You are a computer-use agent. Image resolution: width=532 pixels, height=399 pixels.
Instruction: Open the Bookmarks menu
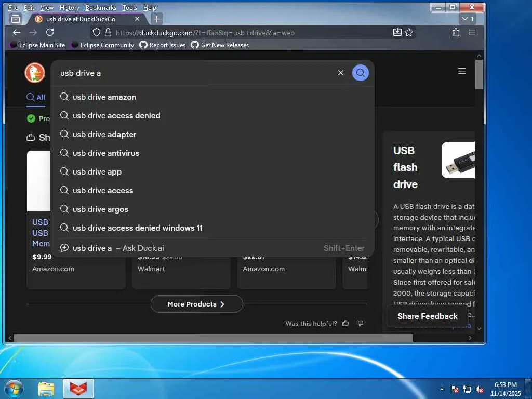(101, 7)
